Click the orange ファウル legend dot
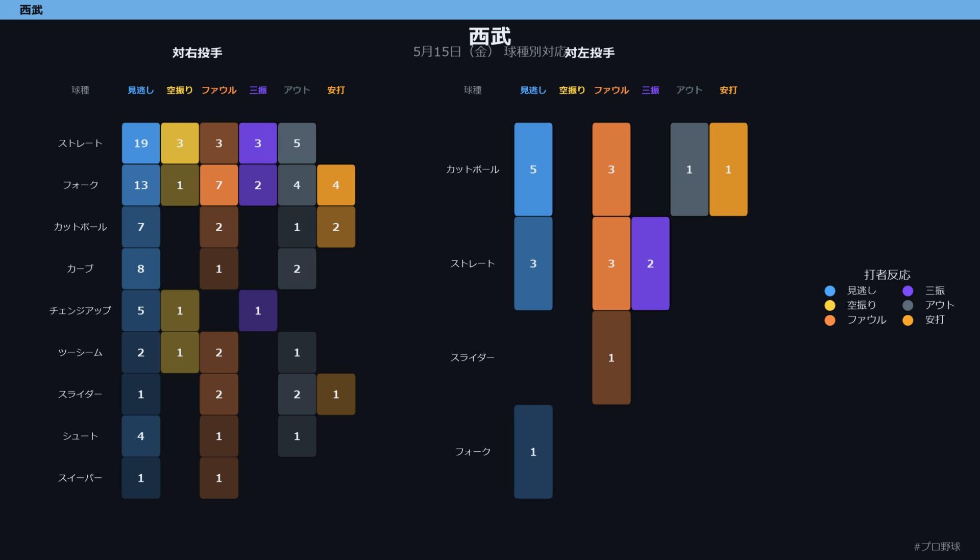This screenshot has width=980, height=560. [830, 320]
